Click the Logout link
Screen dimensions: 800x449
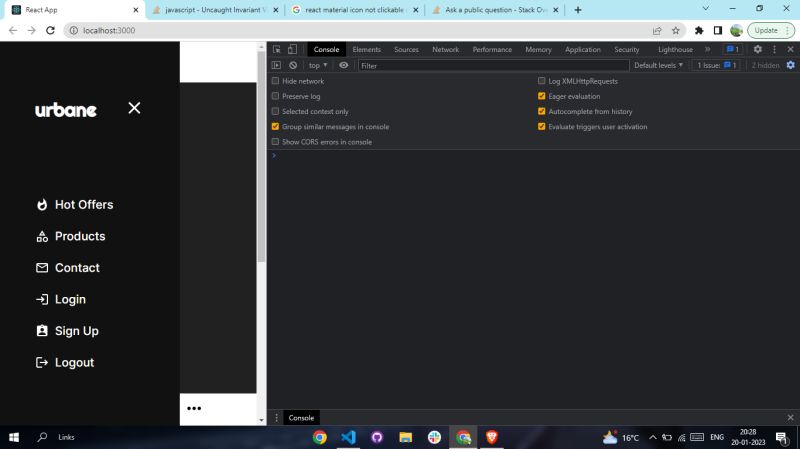pos(74,363)
